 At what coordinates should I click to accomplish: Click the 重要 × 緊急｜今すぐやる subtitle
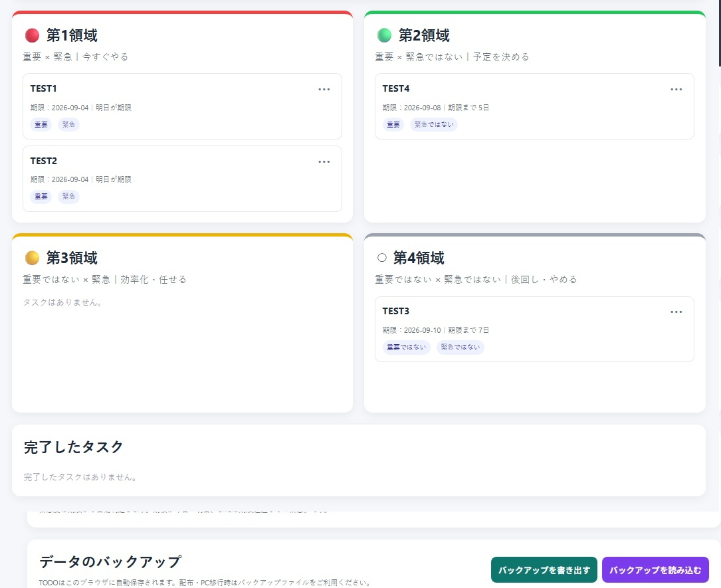click(76, 57)
